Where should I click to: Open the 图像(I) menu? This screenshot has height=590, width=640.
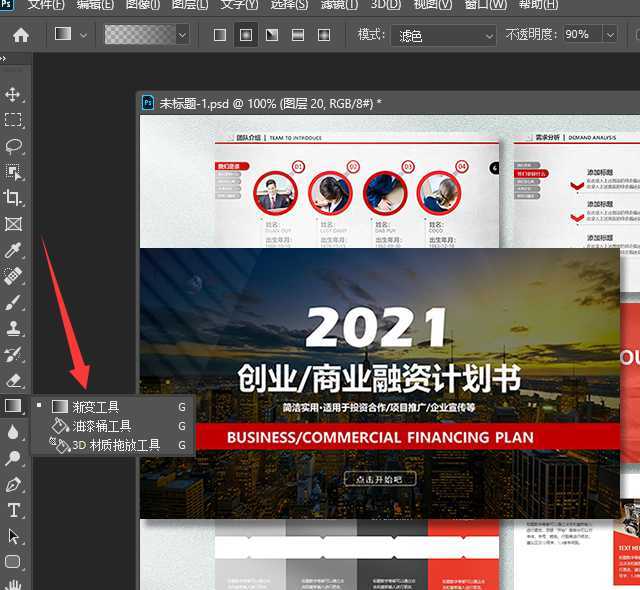142,5
